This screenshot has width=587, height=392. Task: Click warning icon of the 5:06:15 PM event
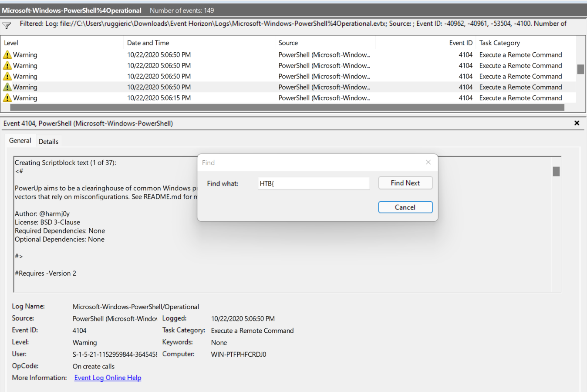pyautogui.click(x=7, y=98)
